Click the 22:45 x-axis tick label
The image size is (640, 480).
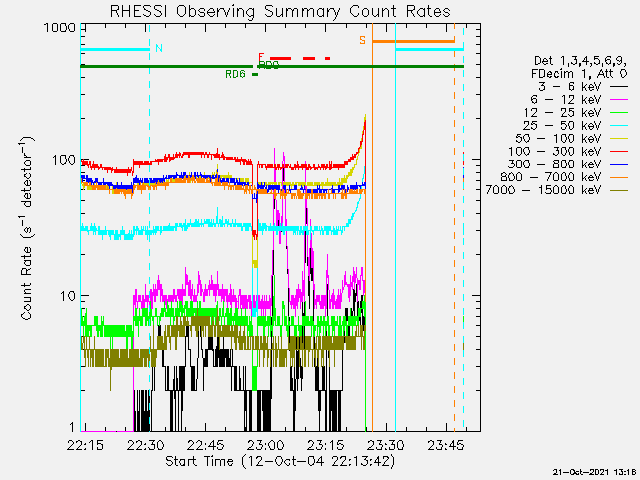click(206, 445)
